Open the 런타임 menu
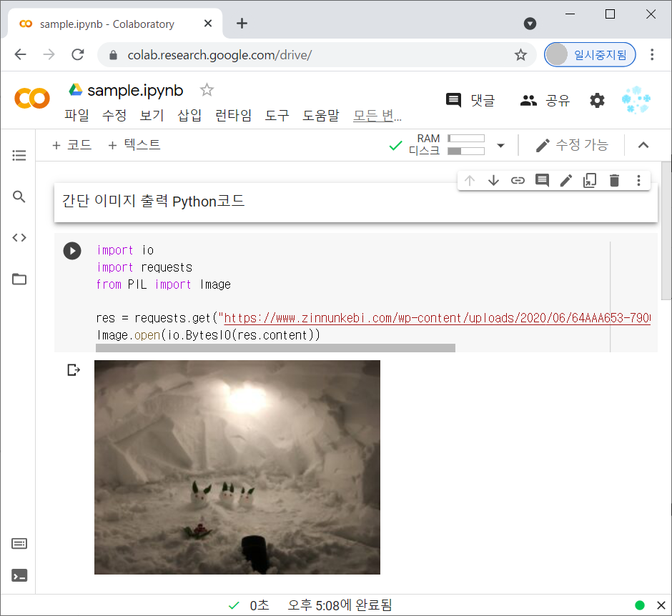Viewport: 672px width, 616px height. click(233, 115)
